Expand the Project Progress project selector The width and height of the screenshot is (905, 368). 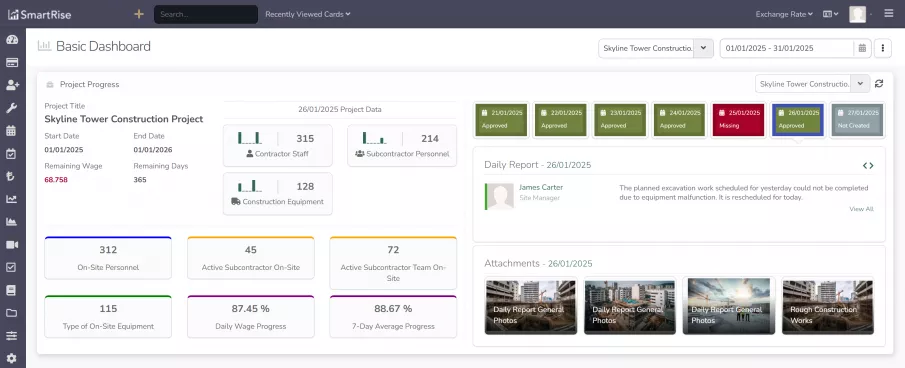coord(860,84)
